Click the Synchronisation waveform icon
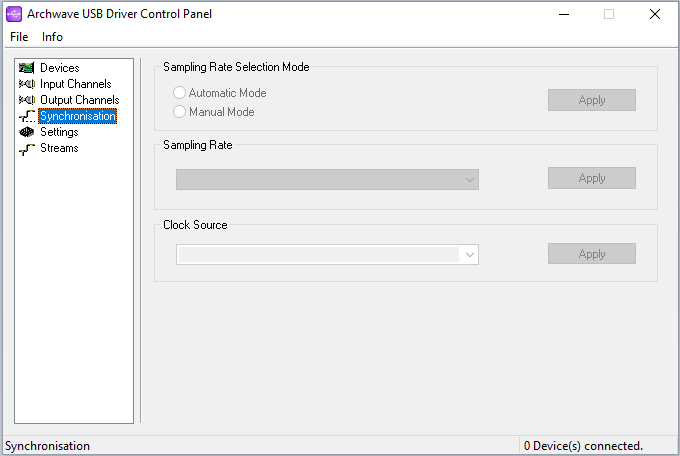 click(27, 116)
